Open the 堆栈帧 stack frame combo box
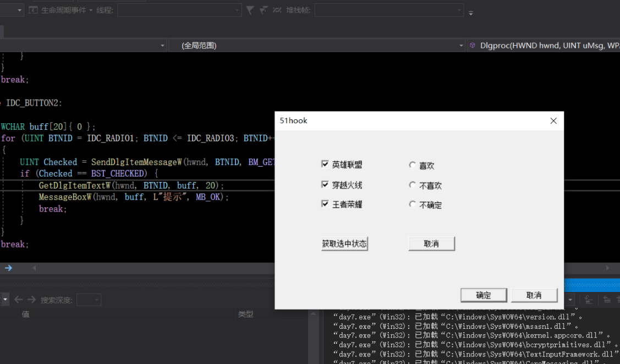The height and width of the screenshot is (364, 620). click(389, 10)
